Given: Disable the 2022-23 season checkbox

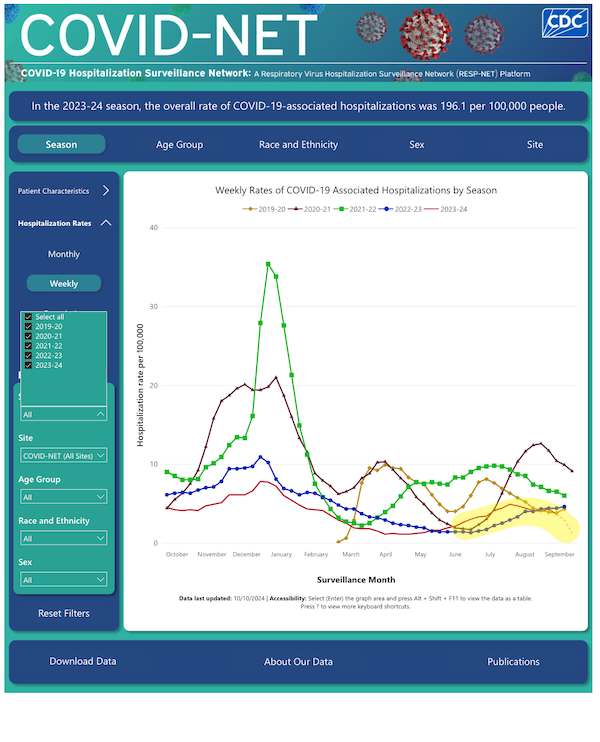Looking at the screenshot, I should point(28,355).
